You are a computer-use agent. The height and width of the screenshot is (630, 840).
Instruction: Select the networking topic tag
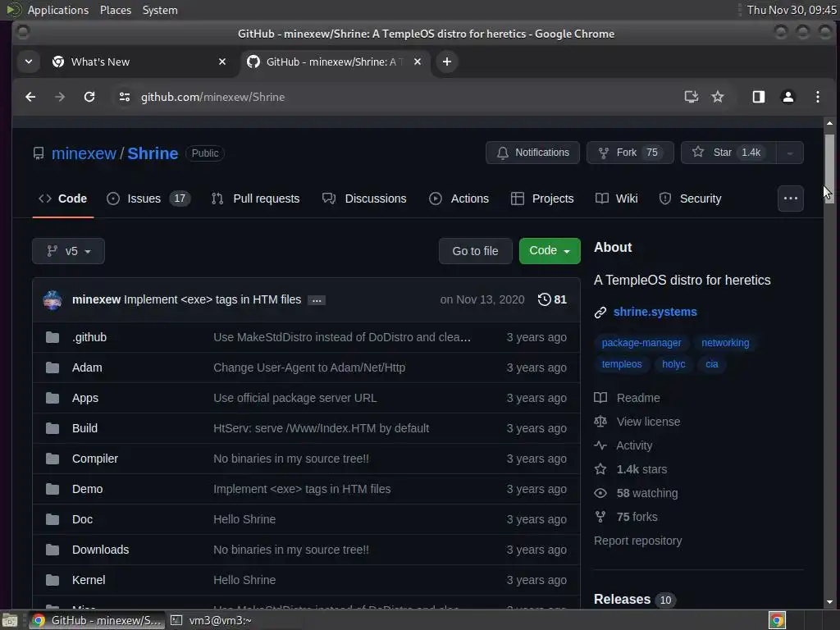[x=725, y=343]
